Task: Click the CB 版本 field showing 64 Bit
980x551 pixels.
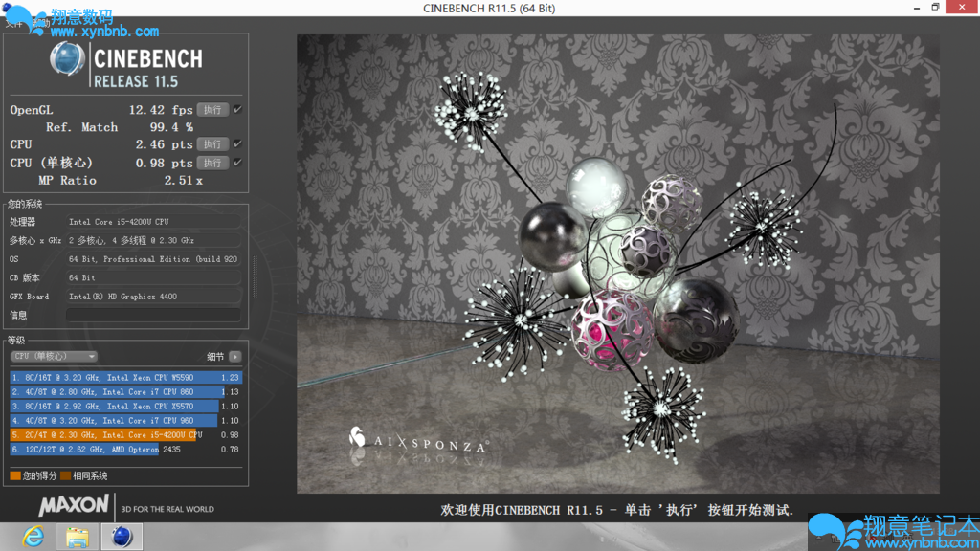Action: [153, 278]
